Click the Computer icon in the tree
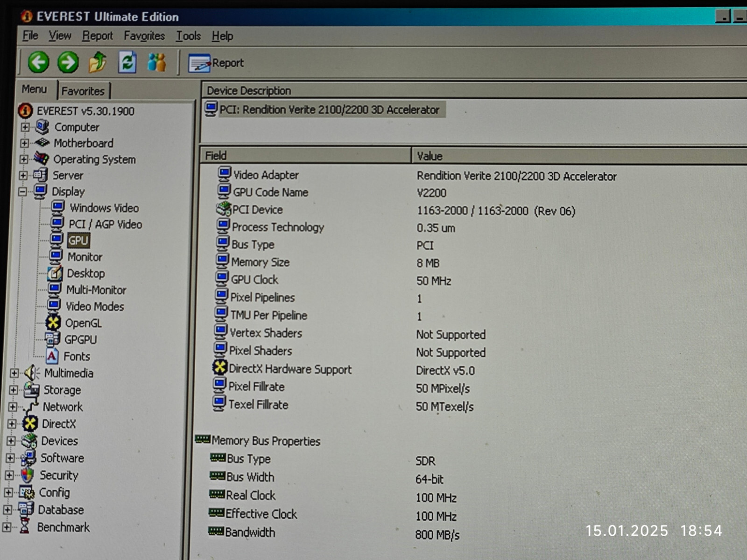This screenshot has height=560, width=747. (x=42, y=126)
